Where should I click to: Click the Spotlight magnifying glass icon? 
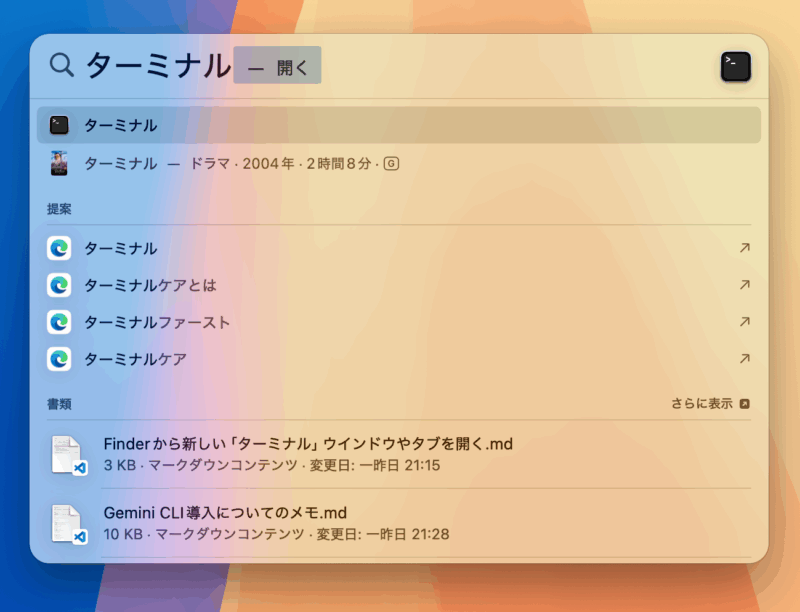(x=62, y=65)
